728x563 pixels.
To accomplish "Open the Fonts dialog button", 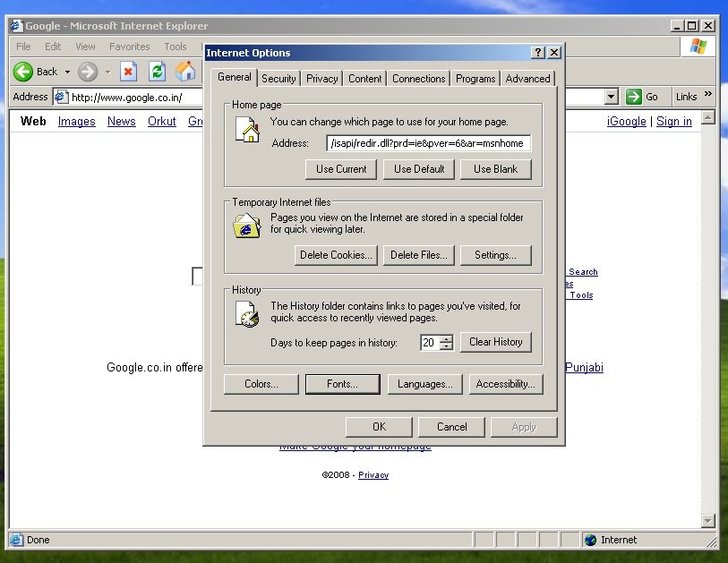I will pyautogui.click(x=342, y=384).
